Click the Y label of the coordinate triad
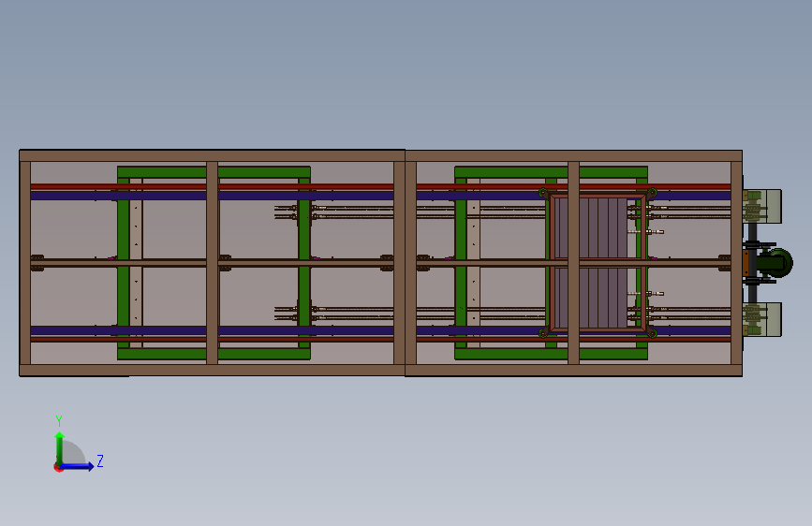This screenshot has width=812, height=526. pos(59,420)
